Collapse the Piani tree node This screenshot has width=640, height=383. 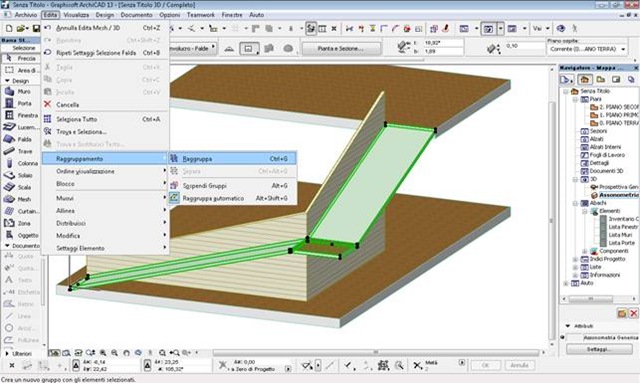point(576,99)
